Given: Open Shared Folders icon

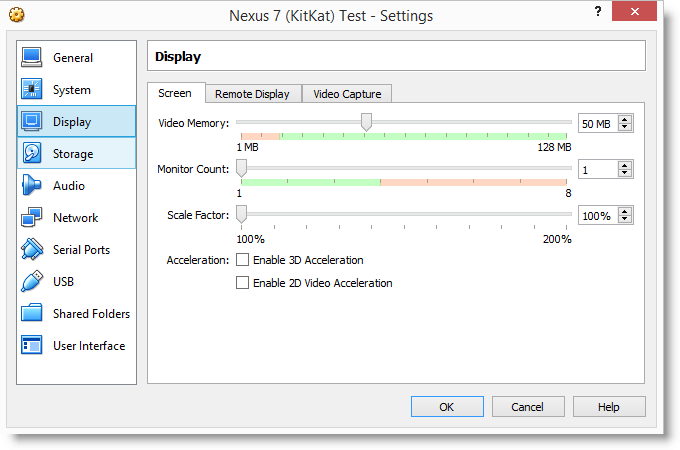Looking at the screenshot, I should 32,314.
